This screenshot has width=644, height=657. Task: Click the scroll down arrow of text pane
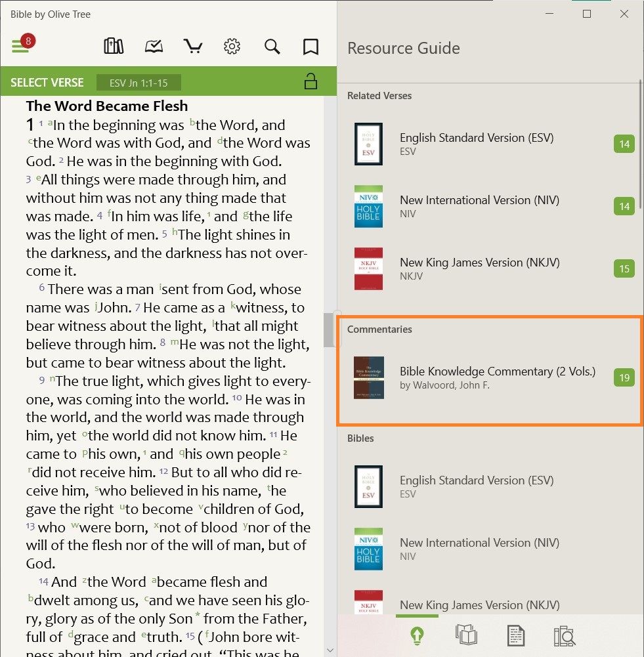pyautogui.click(x=330, y=650)
